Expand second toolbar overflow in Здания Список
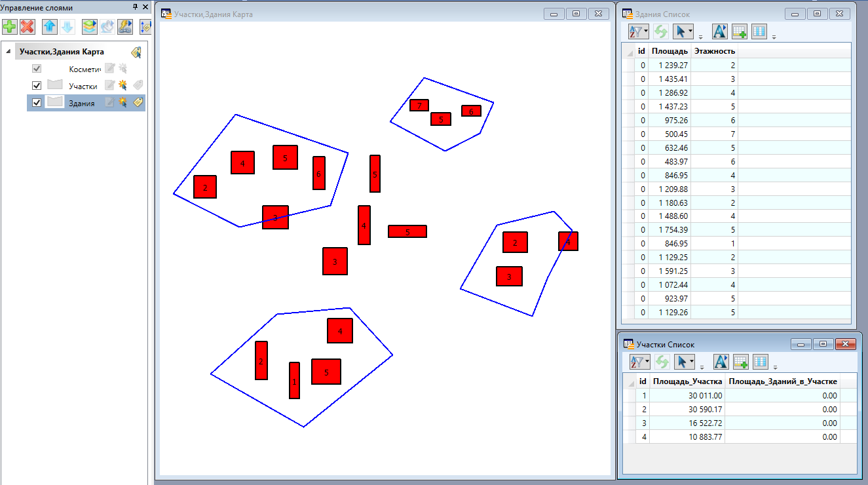This screenshot has height=485, width=868. tap(774, 36)
